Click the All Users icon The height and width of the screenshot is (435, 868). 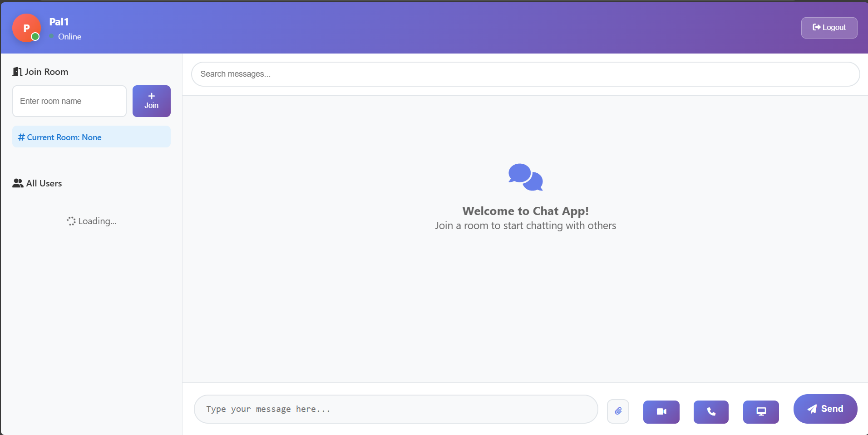18,183
